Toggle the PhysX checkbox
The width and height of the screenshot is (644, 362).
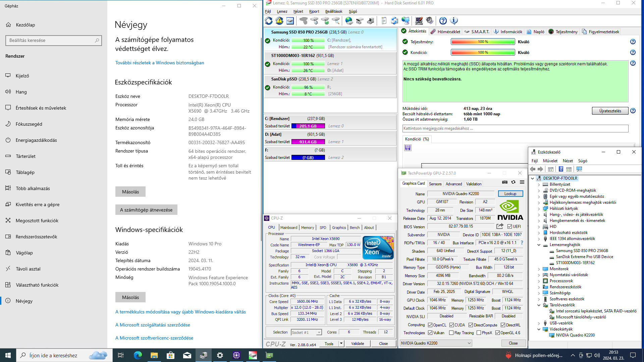point(479,333)
